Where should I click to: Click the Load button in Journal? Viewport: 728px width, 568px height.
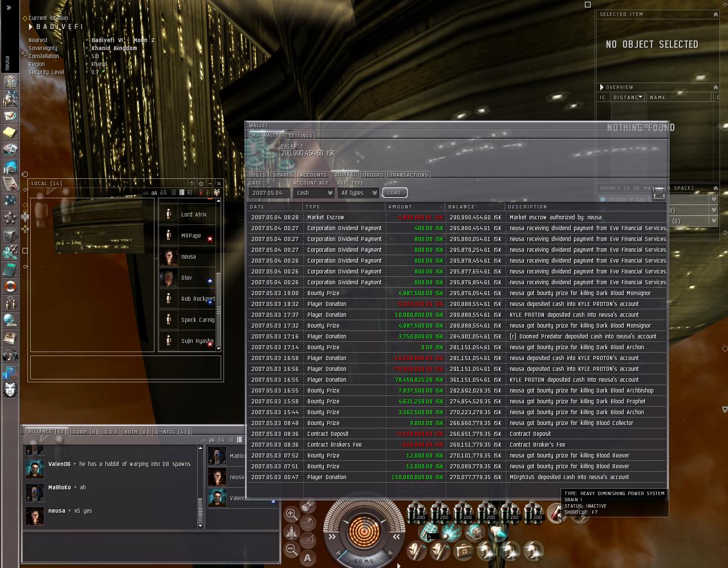coord(394,193)
